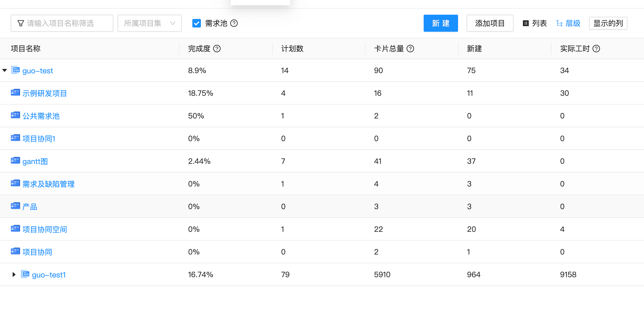Click the 完成度 column help icon
644x326 pixels.
point(217,49)
